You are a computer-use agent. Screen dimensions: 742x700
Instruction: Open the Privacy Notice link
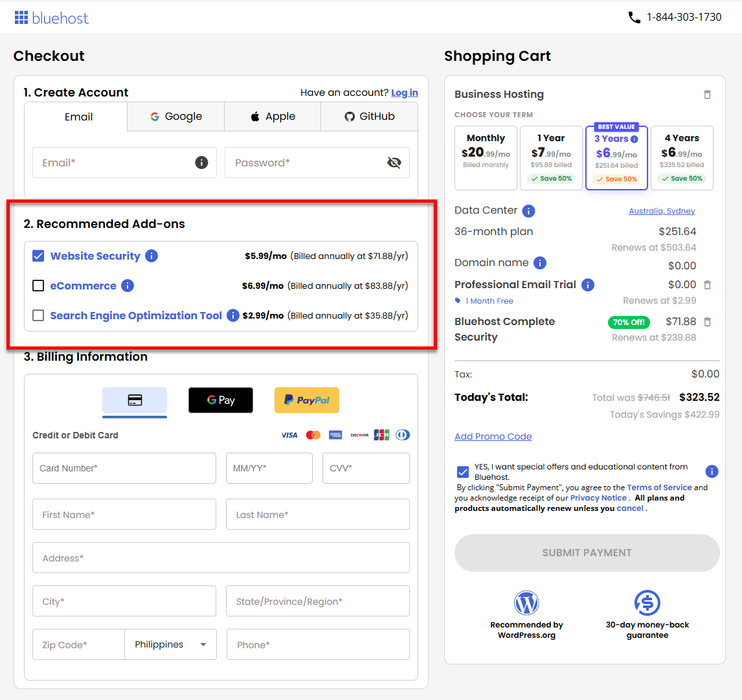click(x=598, y=498)
